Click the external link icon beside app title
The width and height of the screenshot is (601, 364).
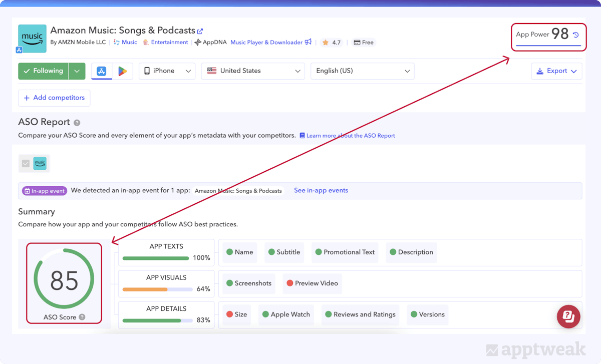pos(200,31)
